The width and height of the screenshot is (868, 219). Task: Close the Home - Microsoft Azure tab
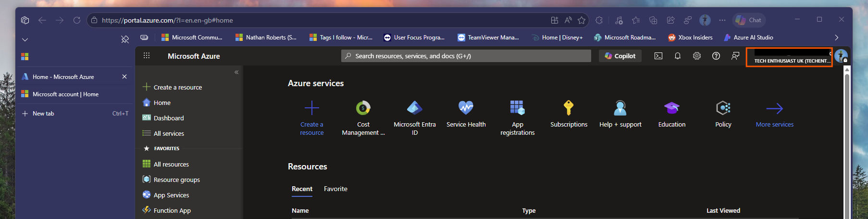(124, 77)
